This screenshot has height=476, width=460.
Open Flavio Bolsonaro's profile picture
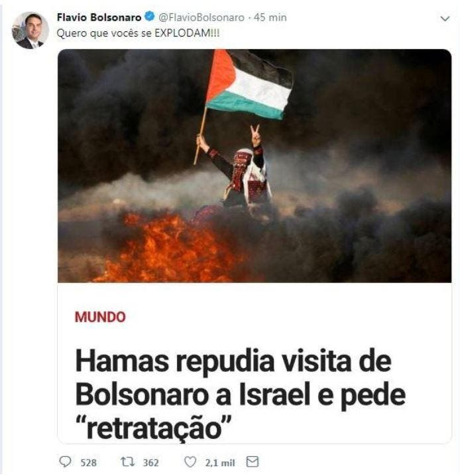tap(30, 30)
